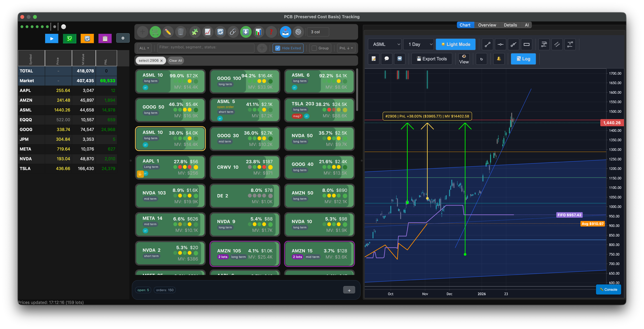This screenshot has height=329, width=644.
Task: Select the trend line drawing tool
Action: pyautogui.click(x=487, y=45)
